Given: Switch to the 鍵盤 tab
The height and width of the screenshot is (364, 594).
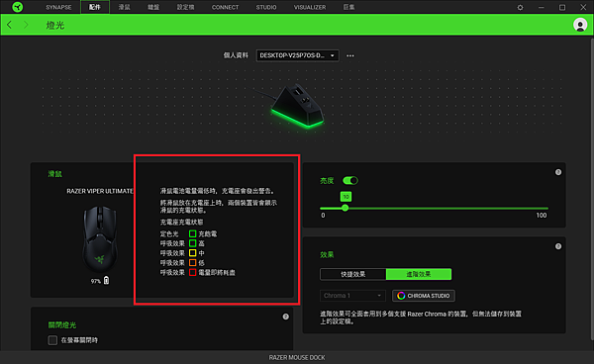Looking at the screenshot, I should (153, 7).
